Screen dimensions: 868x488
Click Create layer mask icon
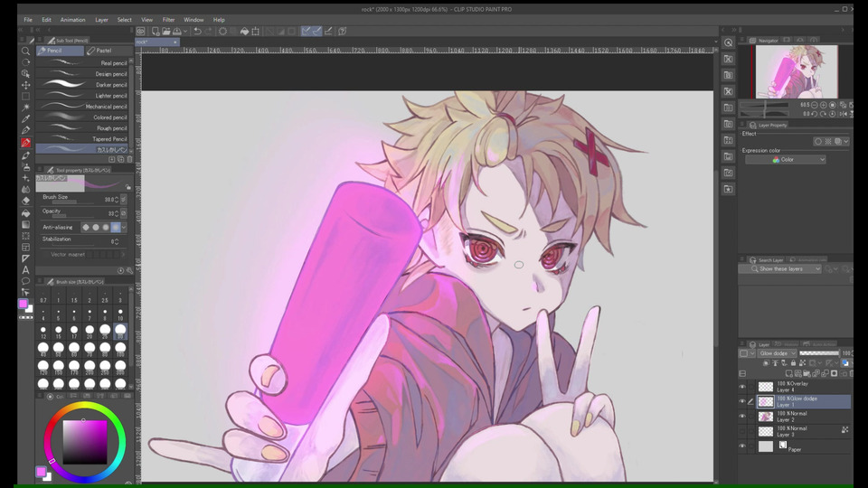(x=835, y=373)
